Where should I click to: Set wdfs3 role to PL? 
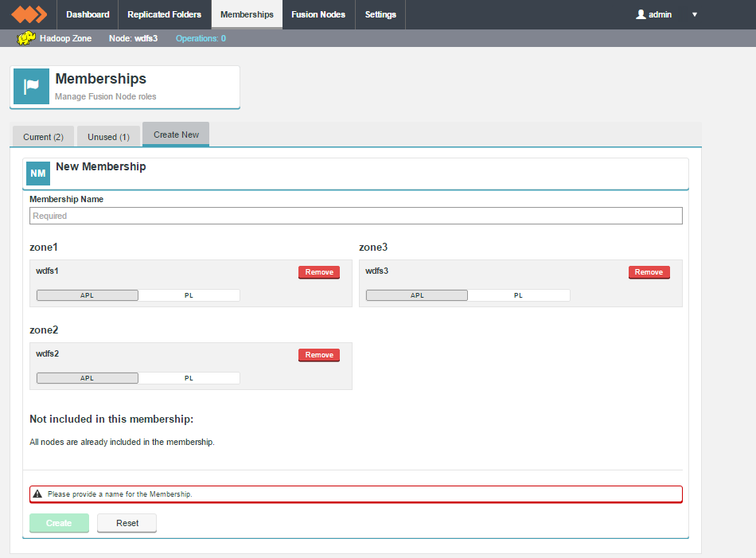(518, 295)
